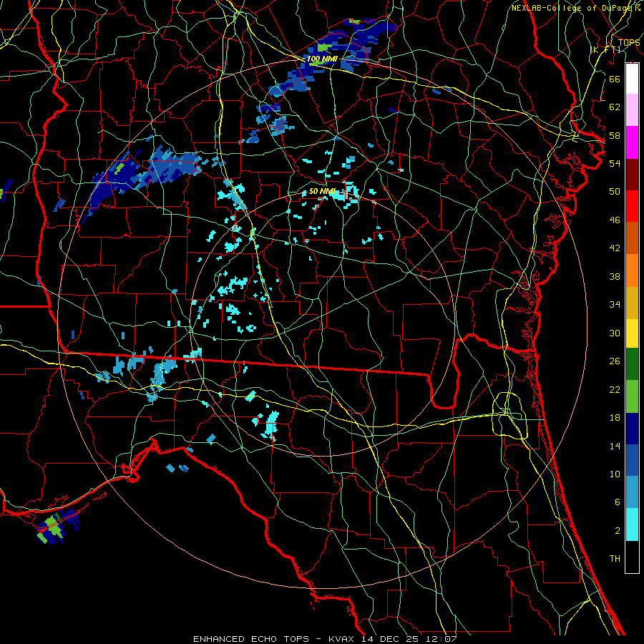Click the light green legend swatch
The height and width of the screenshot is (644, 644).
pos(632,396)
